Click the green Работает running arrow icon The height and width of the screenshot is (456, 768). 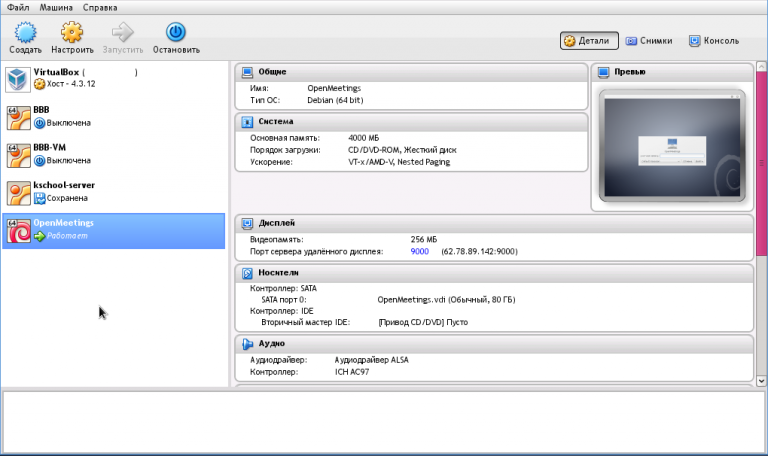[x=40, y=236]
